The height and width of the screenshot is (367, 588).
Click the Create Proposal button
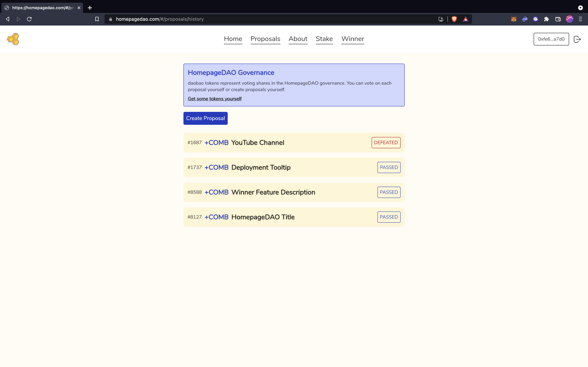point(205,118)
